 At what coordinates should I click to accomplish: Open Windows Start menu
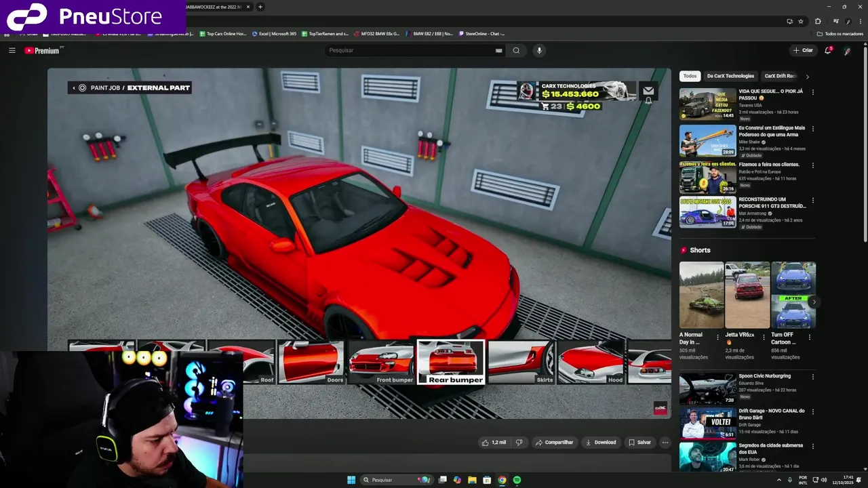click(351, 480)
